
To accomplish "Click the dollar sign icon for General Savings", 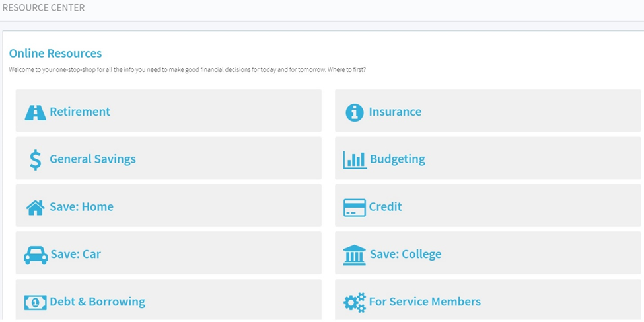I will coord(35,160).
